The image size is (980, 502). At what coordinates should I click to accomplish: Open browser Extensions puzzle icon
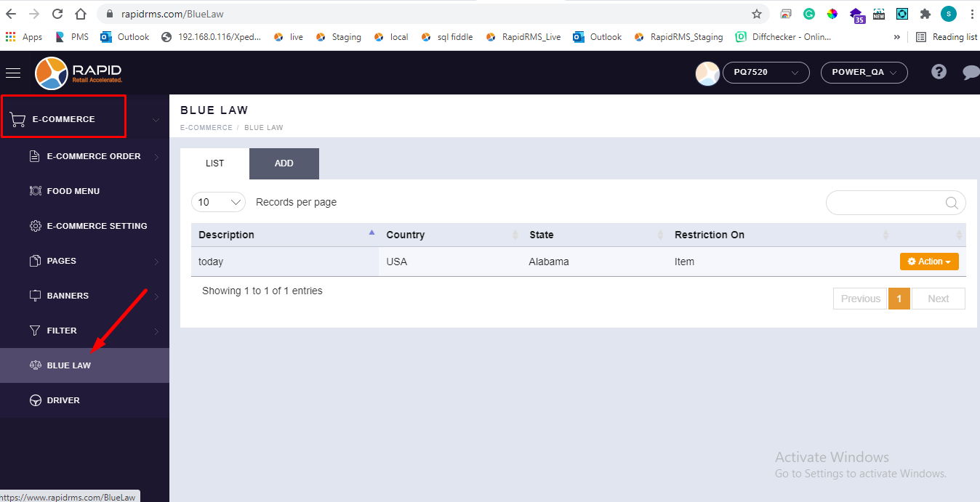coord(925,14)
